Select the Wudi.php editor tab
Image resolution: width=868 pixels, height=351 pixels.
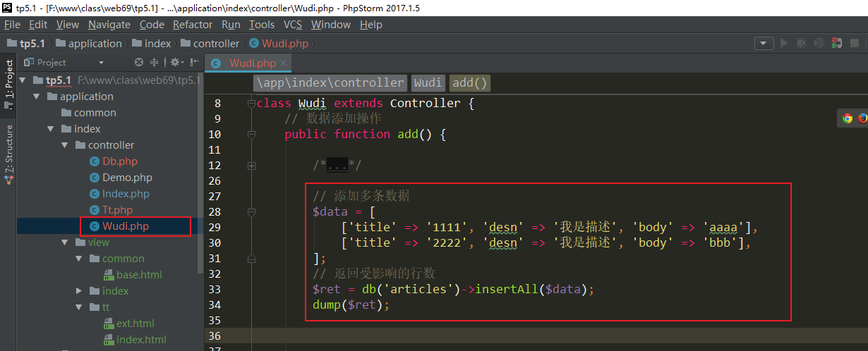click(x=248, y=63)
